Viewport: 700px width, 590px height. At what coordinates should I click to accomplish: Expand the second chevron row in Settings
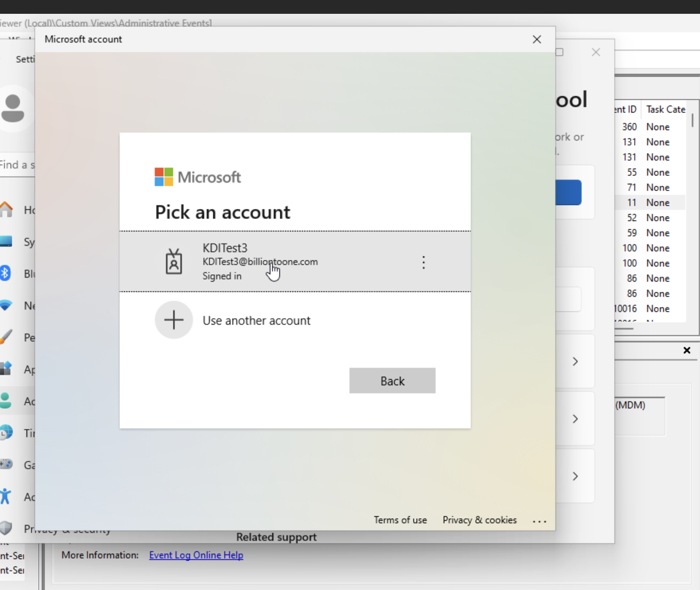tap(575, 419)
